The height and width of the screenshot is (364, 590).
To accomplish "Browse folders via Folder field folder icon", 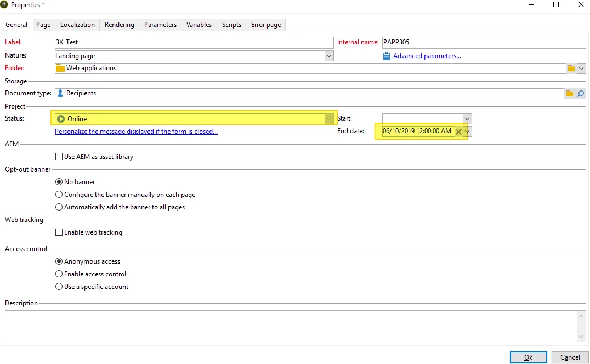I will pyautogui.click(x=571, y=68).
